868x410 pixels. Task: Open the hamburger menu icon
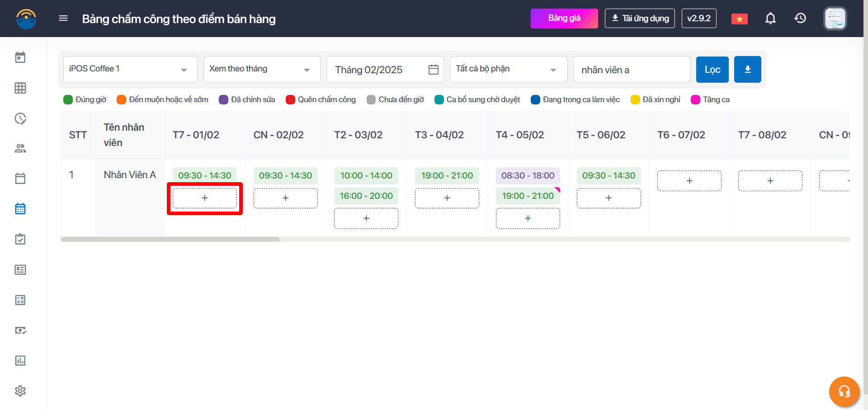pyautogui.click(x=63, y=19)
